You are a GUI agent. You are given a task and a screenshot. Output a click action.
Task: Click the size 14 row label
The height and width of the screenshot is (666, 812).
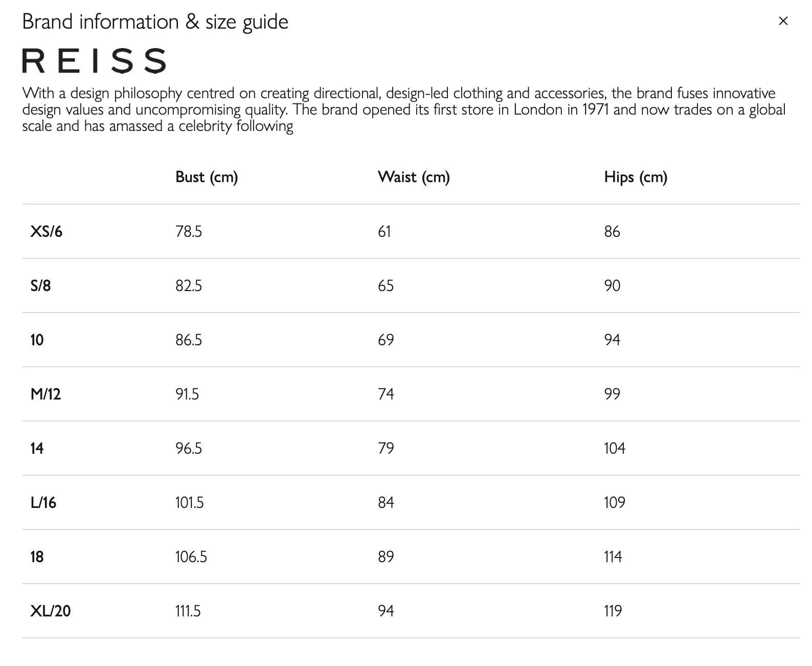pyautogui.click(x=37, y=449)
